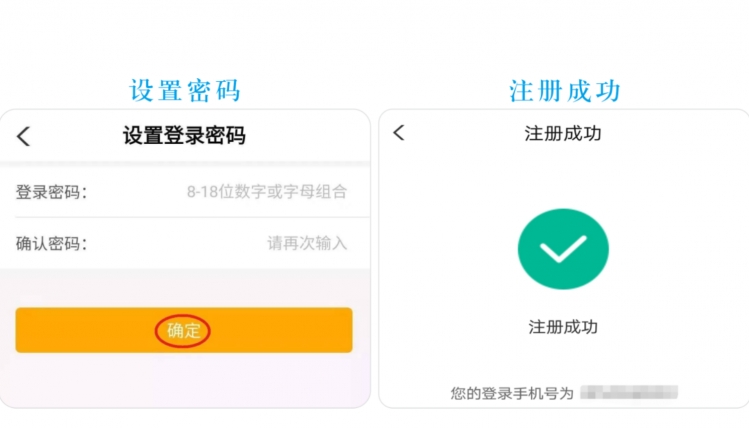Select the 登录密码: label
The width and height of the screenshot is (749, 428).
pos(51,192)
